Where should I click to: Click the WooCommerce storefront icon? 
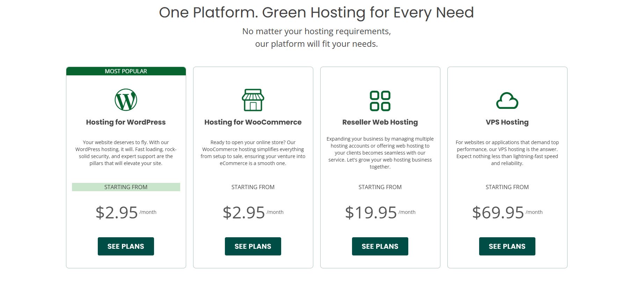click(x=253, y=100)
